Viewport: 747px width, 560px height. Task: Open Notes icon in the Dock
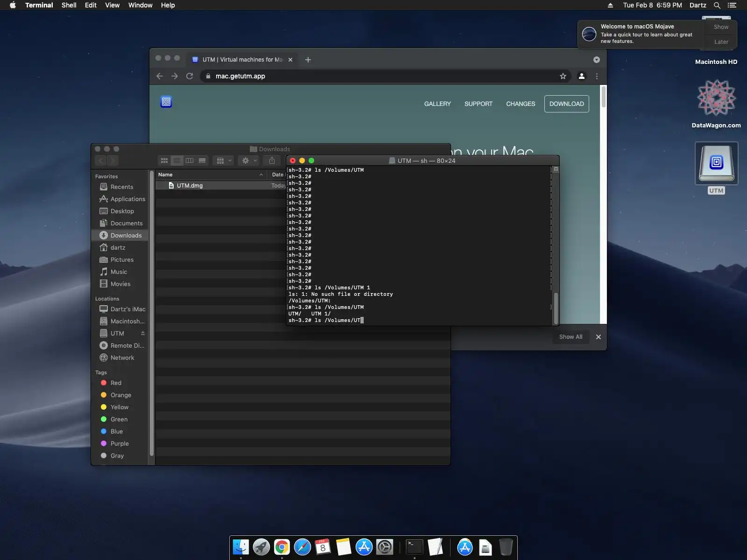[344, 547]
